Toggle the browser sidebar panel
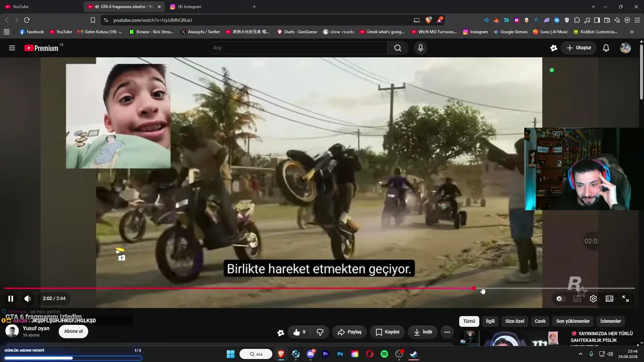The height and width of the screenshot is (362, 644). tap(597, 20)
